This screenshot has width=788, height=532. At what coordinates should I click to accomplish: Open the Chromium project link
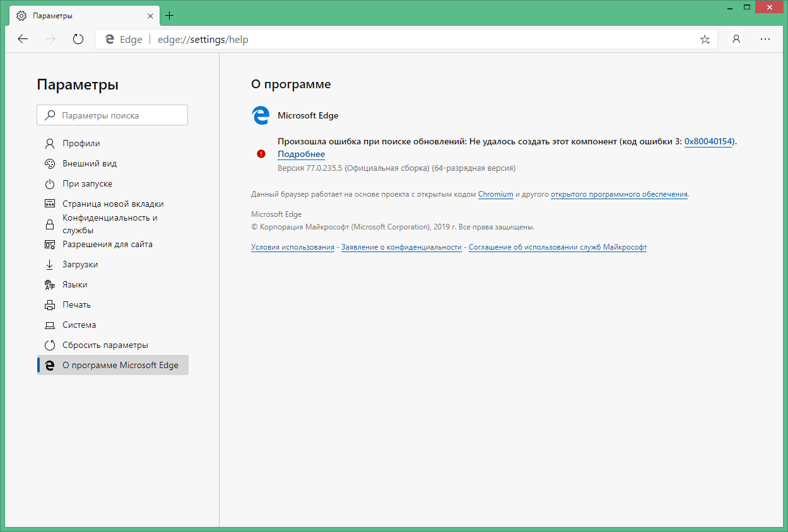[x=495, y=194]
